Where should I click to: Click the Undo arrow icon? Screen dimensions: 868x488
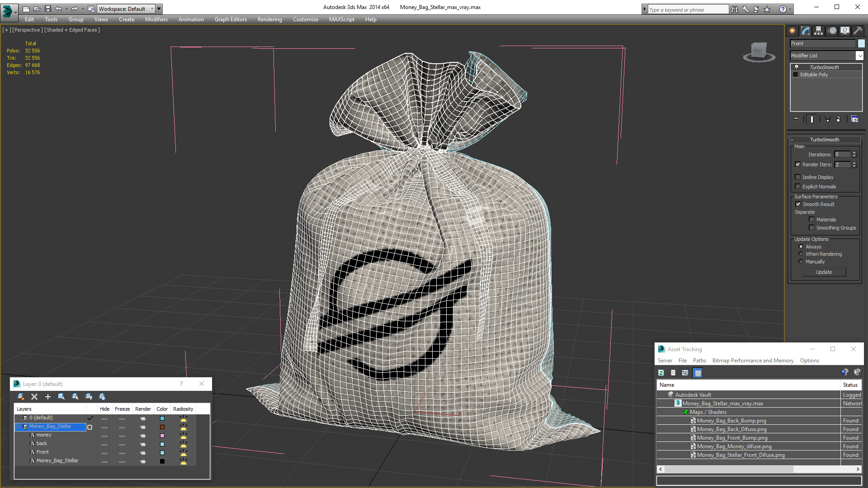[x=59, y=9]
